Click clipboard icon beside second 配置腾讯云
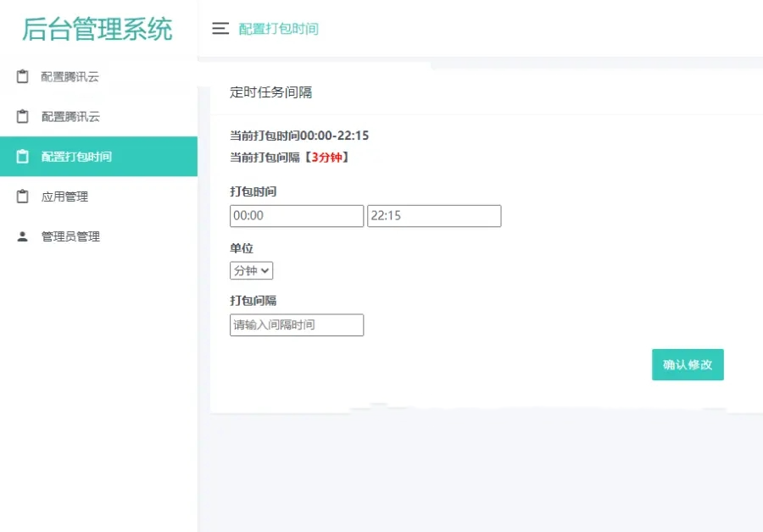Viewport: 763px width, 532px height. pyautogui.click(x=22, y=116)
